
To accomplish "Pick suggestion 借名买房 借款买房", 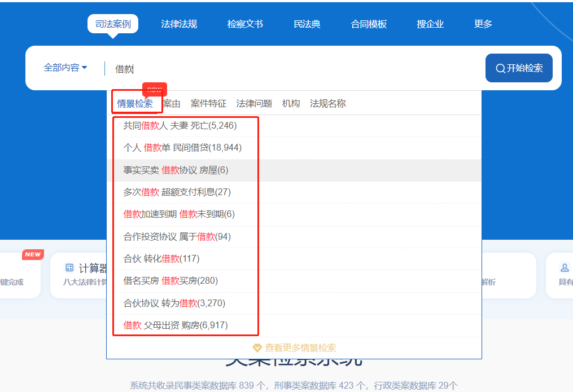I will [x=170, y=281].
